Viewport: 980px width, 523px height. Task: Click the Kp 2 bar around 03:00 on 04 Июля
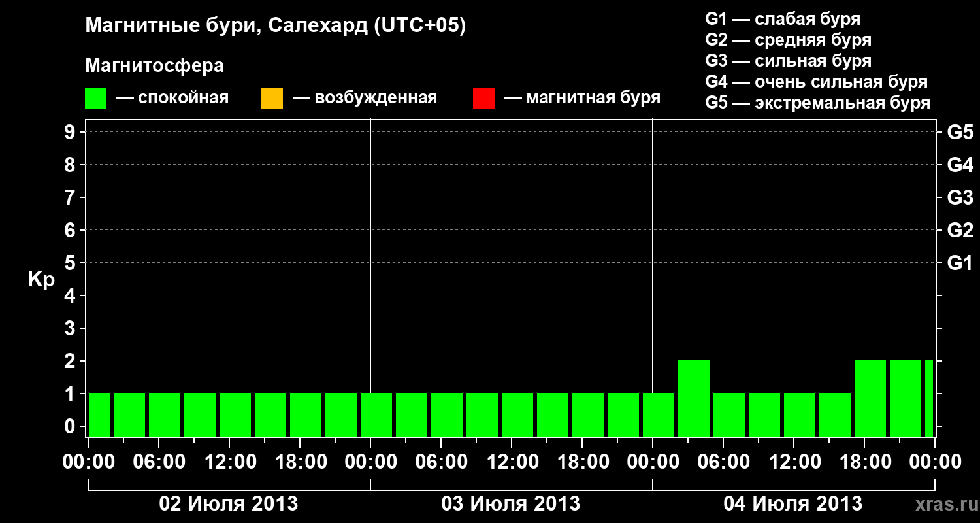click(x=694, y=398)
